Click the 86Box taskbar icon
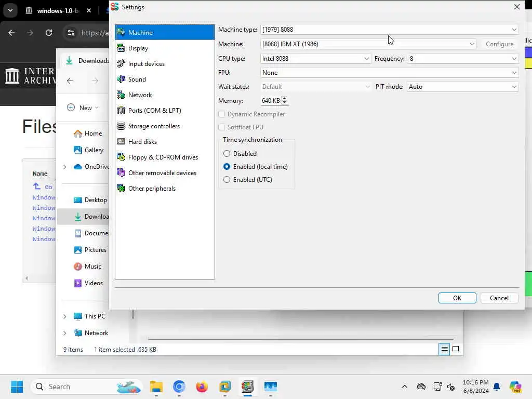532x399 pixels. (248, 387)
